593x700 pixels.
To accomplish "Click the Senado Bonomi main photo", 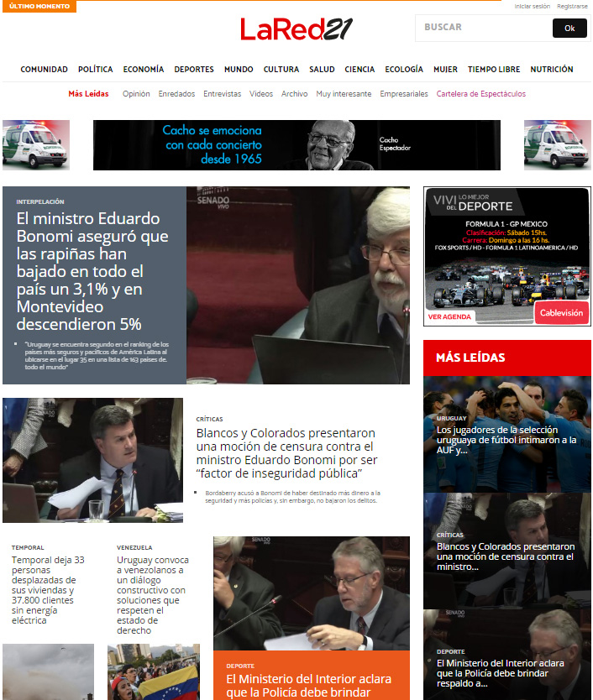I will coord(298,285).
